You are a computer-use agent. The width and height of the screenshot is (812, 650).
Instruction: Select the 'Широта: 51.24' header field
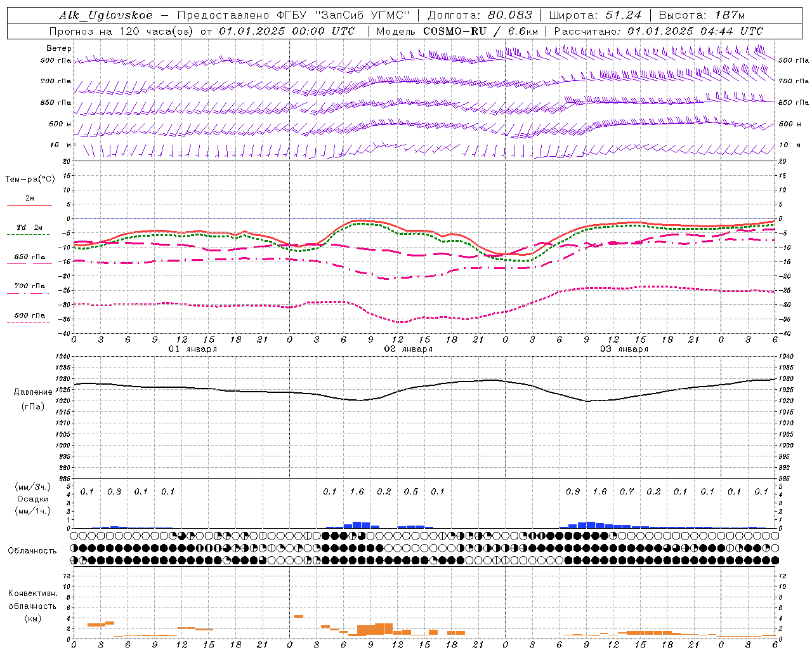tap(595, 15)
